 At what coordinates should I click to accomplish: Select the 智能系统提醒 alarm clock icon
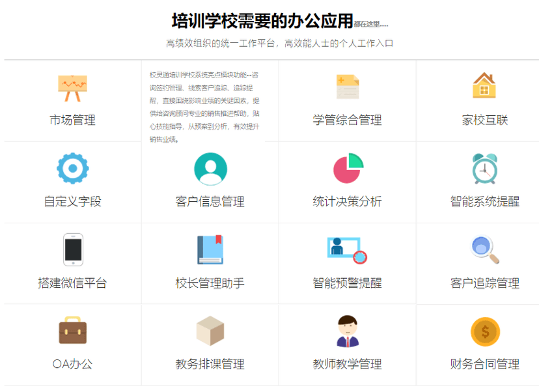[x=485, y=169]
